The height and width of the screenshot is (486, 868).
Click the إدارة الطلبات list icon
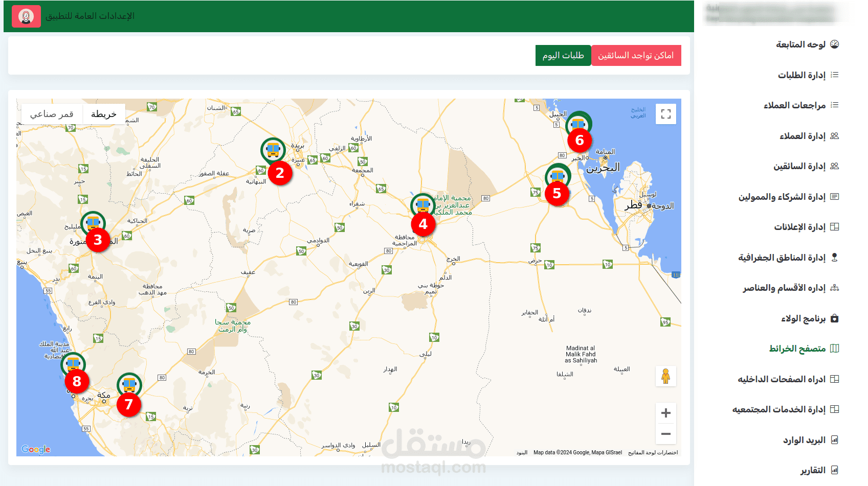tap(835, 75)
